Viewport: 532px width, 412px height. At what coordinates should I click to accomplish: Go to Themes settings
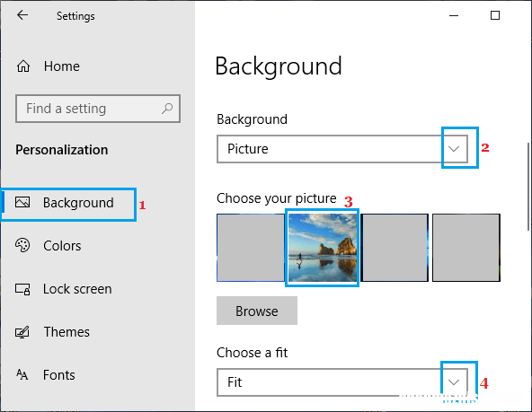[x=66, y=332]
